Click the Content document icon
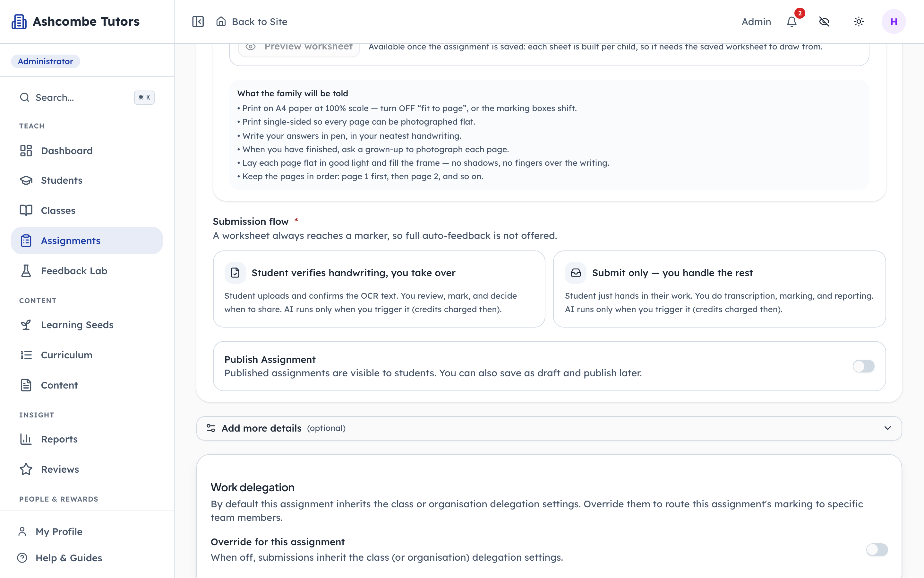The width and height of the screenshot is (924, 578). click(x=26, y=385)
